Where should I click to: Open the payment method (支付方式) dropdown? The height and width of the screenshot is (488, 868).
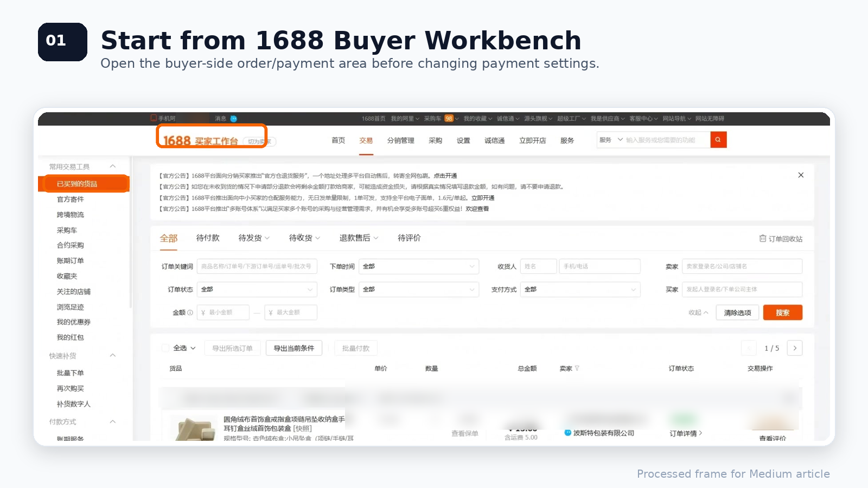(580, 290)
